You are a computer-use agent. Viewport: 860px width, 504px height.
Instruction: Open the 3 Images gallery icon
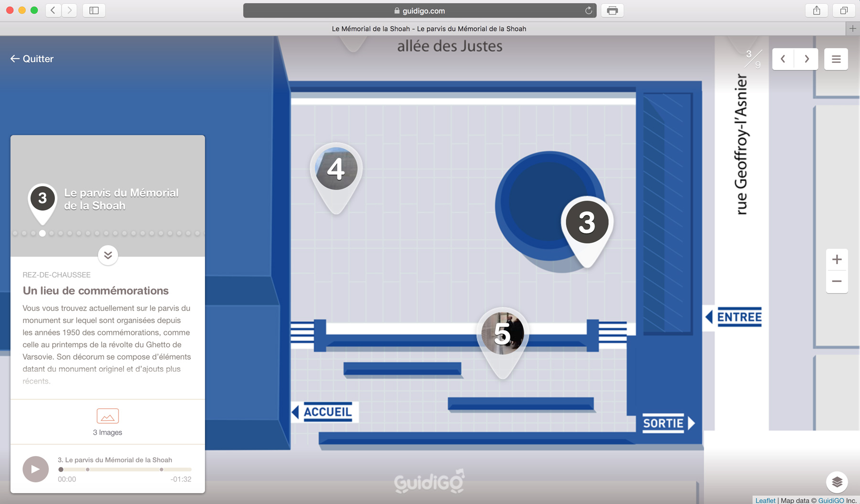tap(107, 416)
